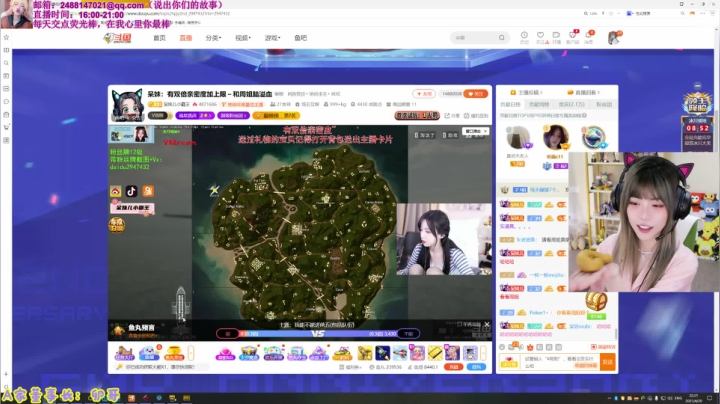The width and height of the screenshot is (720, 404).
Task: Select the 直播 nav item
Action: [x=186, y=38]
